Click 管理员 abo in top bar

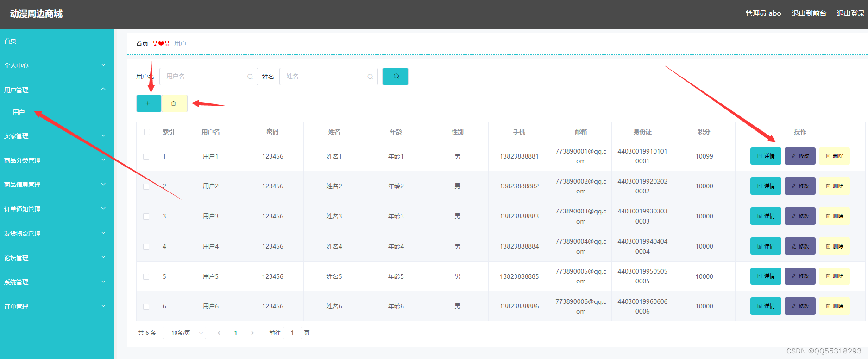tap(763, 13)
